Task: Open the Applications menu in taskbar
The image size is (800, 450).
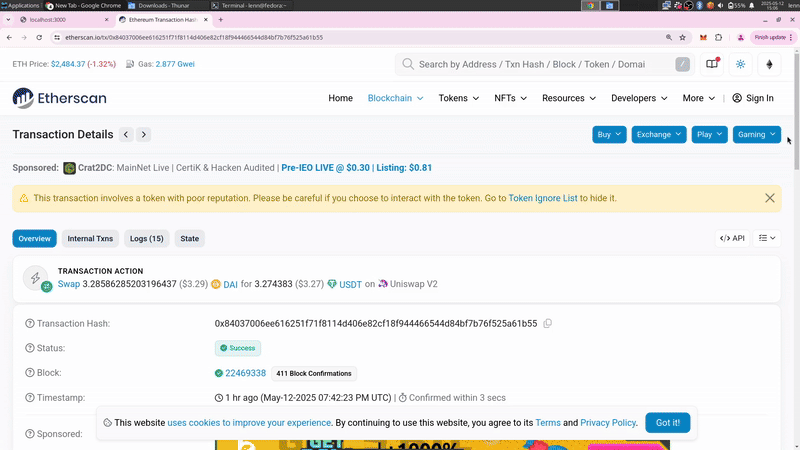Action: point(20,5)
